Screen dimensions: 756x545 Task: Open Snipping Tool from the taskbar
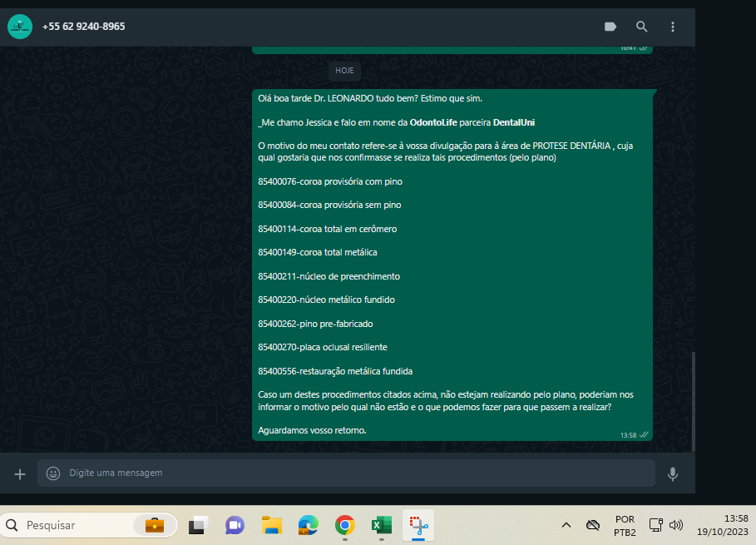(418, 525)
